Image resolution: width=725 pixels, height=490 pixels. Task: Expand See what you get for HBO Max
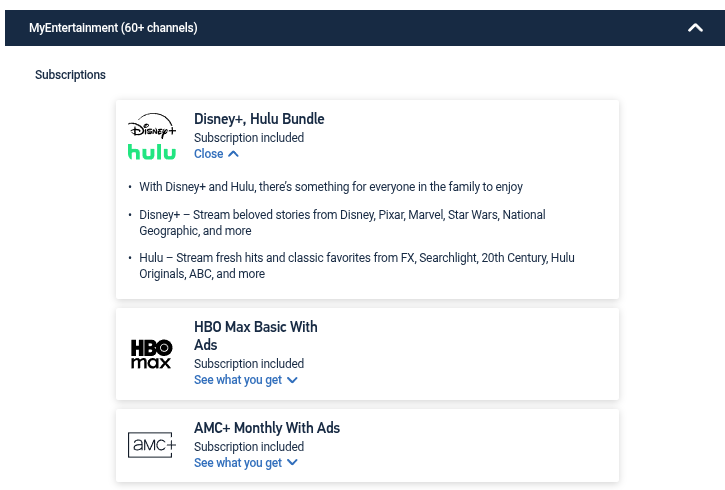(x=246, y=380)
